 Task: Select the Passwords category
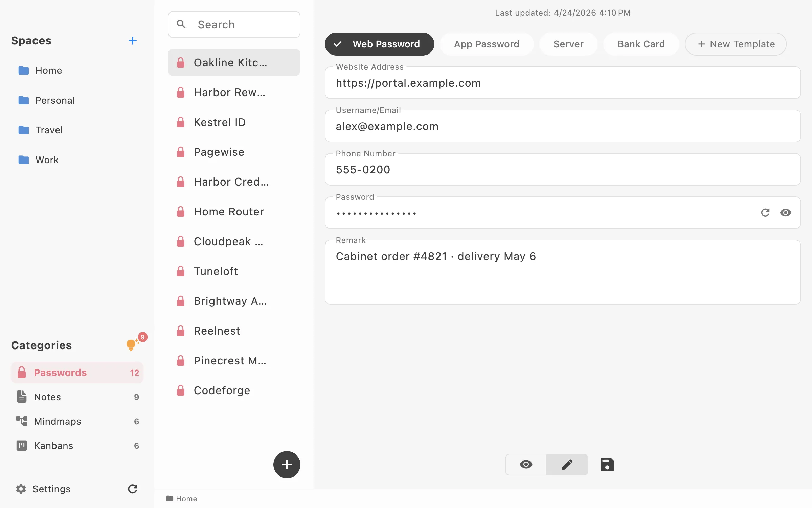[77, 373]
